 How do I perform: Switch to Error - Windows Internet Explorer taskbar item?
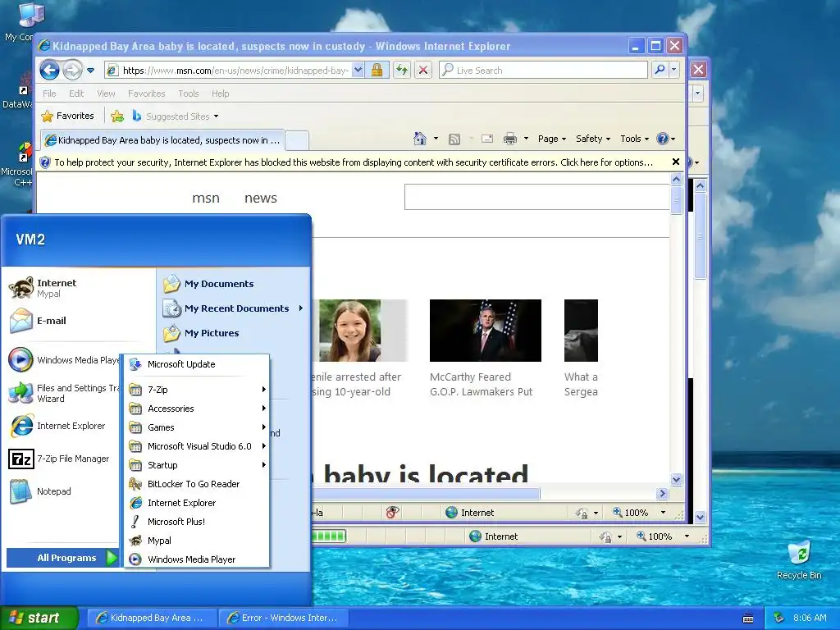point(284,618)
